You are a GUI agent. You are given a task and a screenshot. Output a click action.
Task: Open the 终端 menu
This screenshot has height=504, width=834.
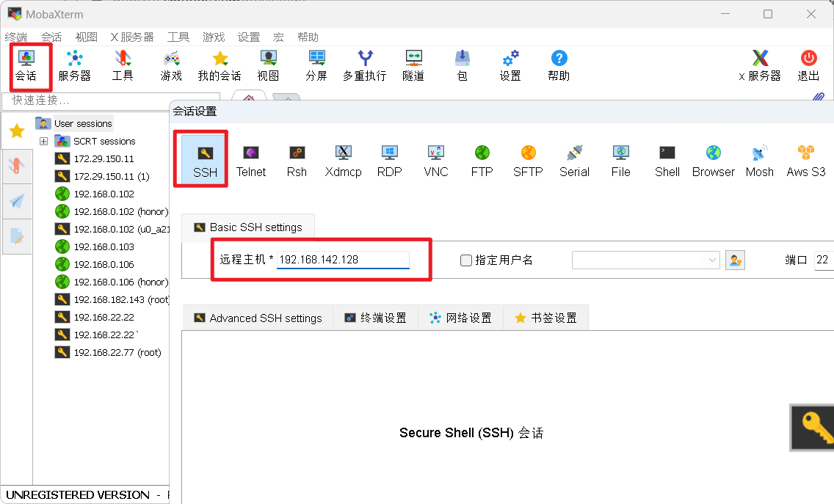pyautogui.click(x=16, y=37)
